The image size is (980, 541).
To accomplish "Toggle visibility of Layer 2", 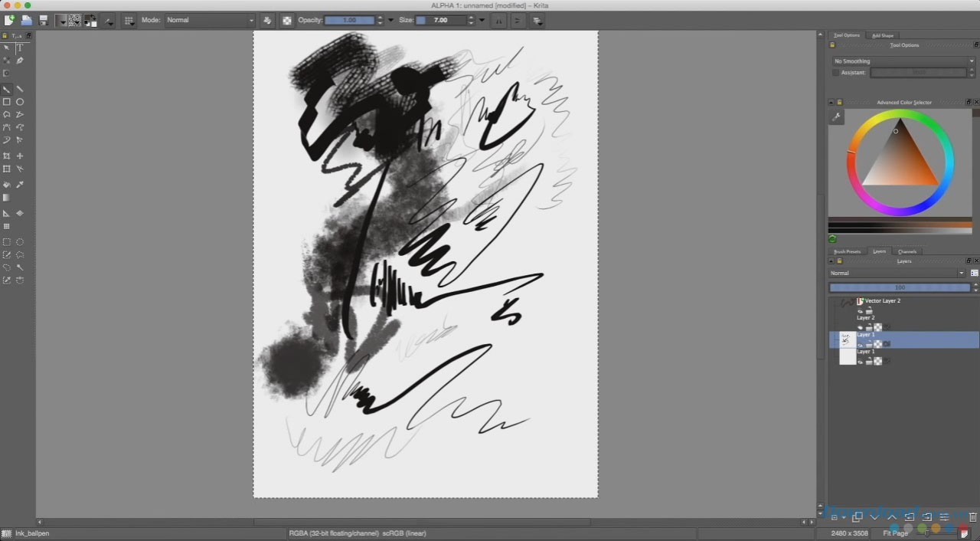I will [x=860, y=328].
